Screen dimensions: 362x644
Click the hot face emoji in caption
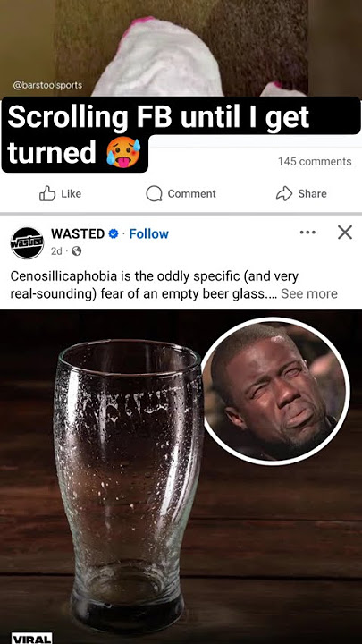pyautogui.click(x=123, y=152)
